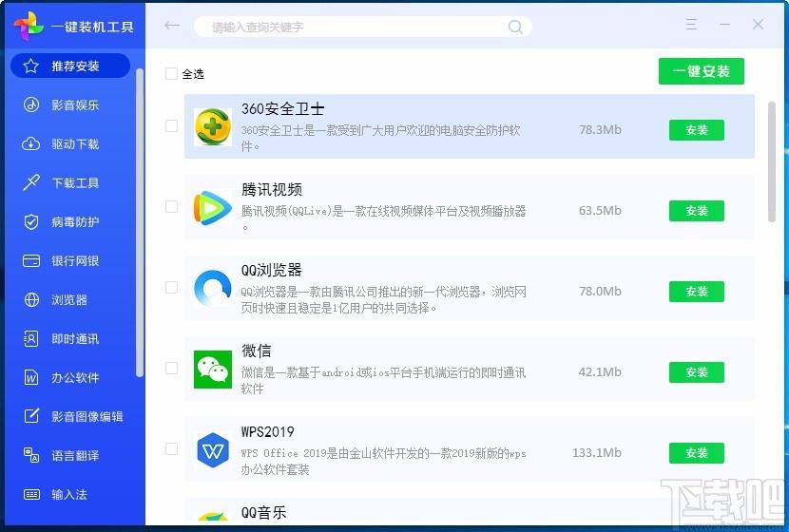Check the box for 腾讯视频
Image resolution: width=789 pixels, height=532 pixels.
(x=172, y=207)
